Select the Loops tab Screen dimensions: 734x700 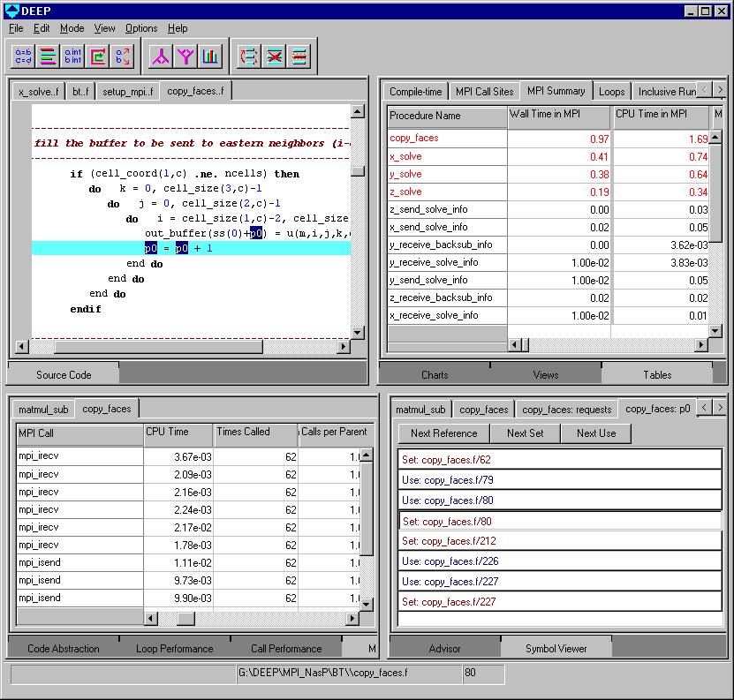[612, 92]
